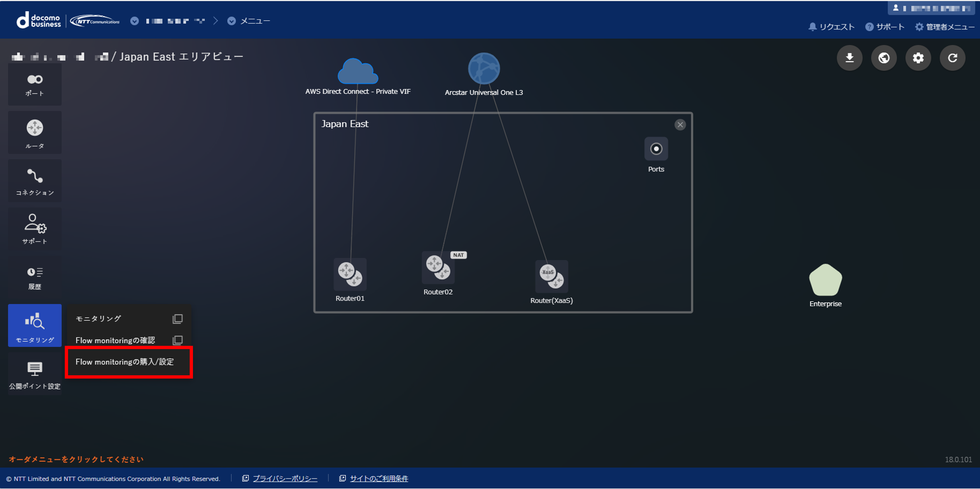Click the user account area at top right

(931, 8)
